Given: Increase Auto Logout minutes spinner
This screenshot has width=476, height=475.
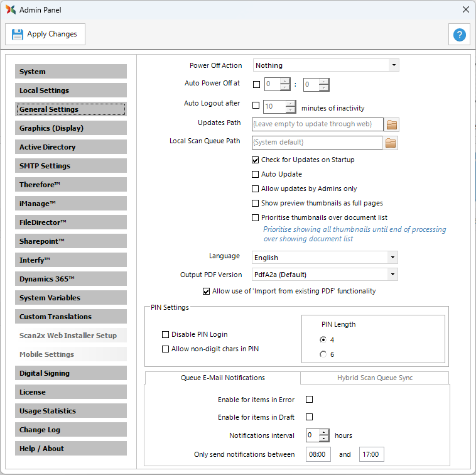Looking at the screenshot, I should (291, 103).
